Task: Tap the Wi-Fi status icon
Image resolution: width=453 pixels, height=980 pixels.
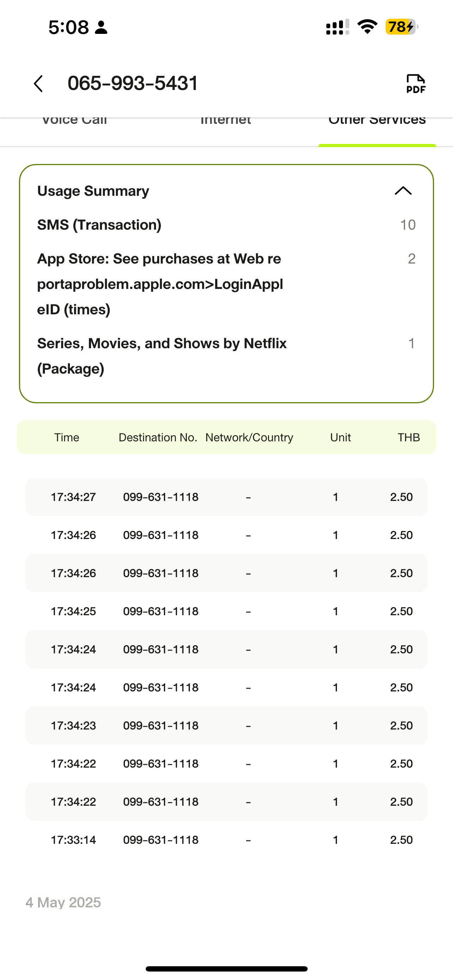Action: click(367, 27)
